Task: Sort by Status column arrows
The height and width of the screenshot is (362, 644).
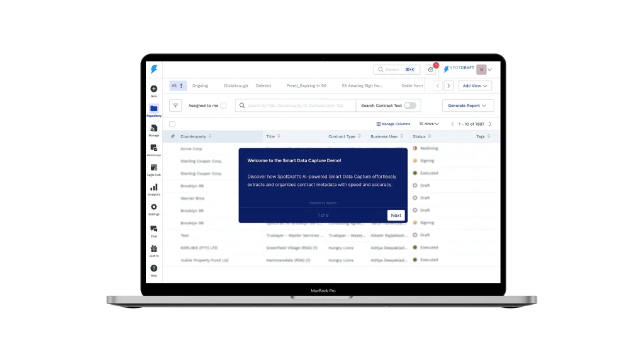Action: (x=430, y=136)
